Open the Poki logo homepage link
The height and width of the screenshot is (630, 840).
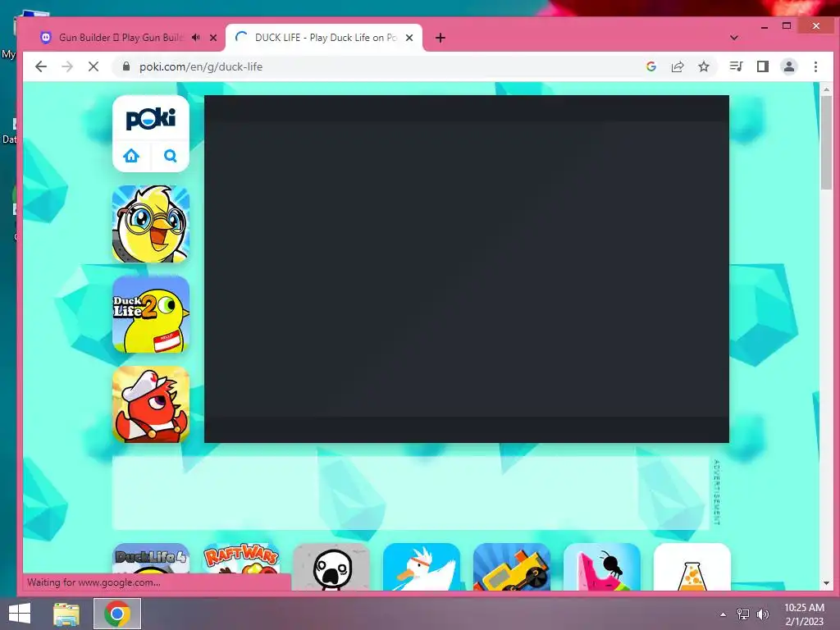point(151,118)
